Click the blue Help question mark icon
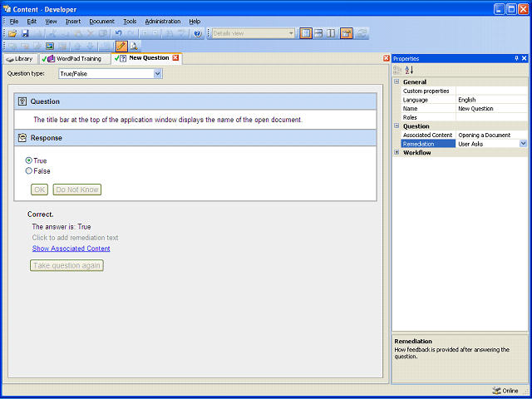 (x=198, y=33)
